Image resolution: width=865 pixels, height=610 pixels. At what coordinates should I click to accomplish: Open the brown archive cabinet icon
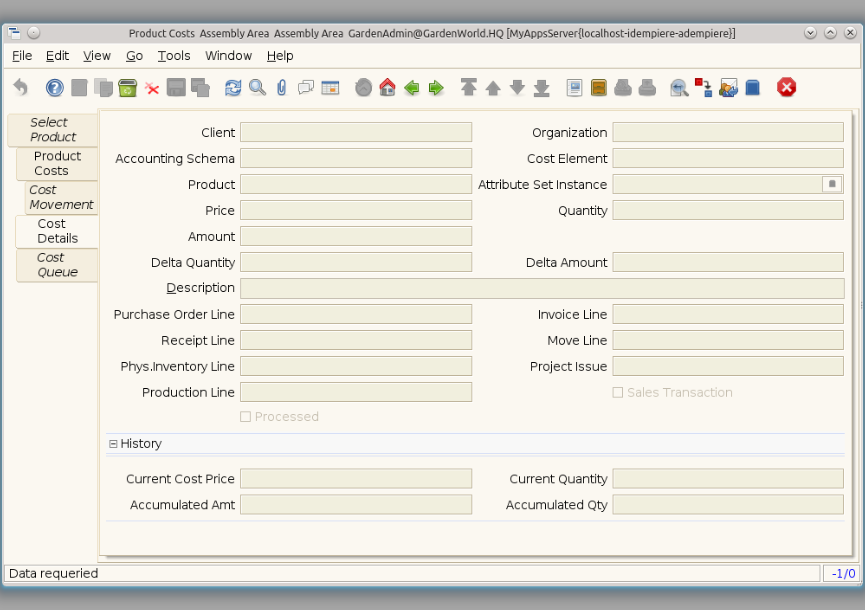599,87
